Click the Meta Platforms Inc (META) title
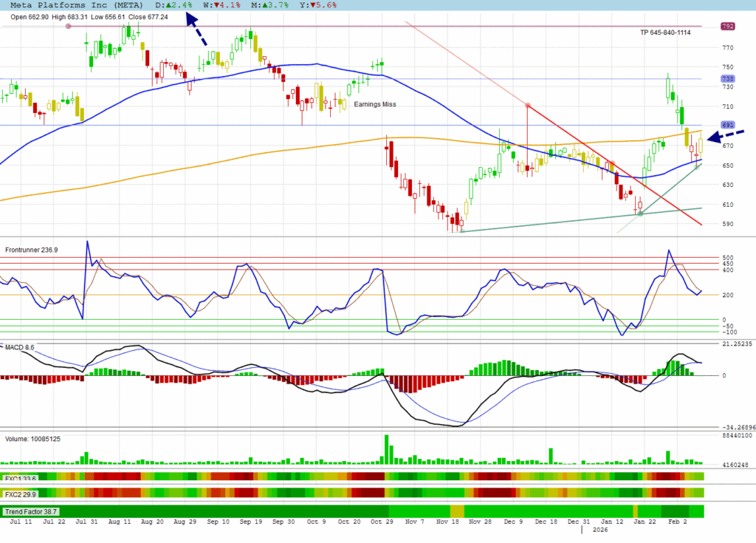The height and width of the screenshot is (543, 756). point(72,4)
